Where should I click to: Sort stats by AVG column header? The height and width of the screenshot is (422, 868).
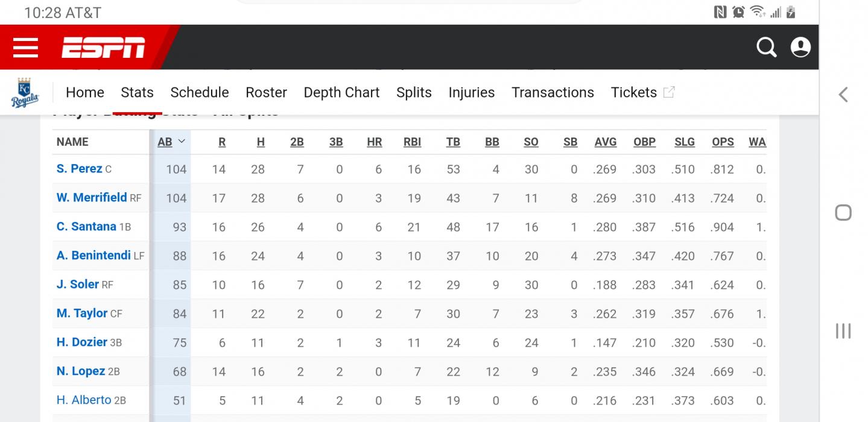(605, 142)
